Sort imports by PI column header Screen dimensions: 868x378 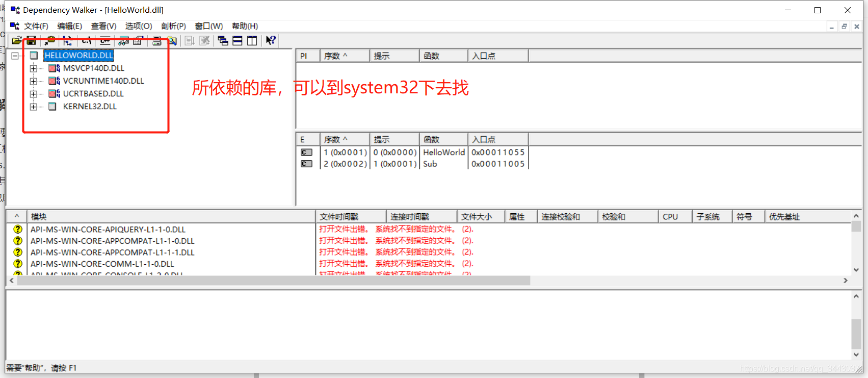tap(308, 56)
